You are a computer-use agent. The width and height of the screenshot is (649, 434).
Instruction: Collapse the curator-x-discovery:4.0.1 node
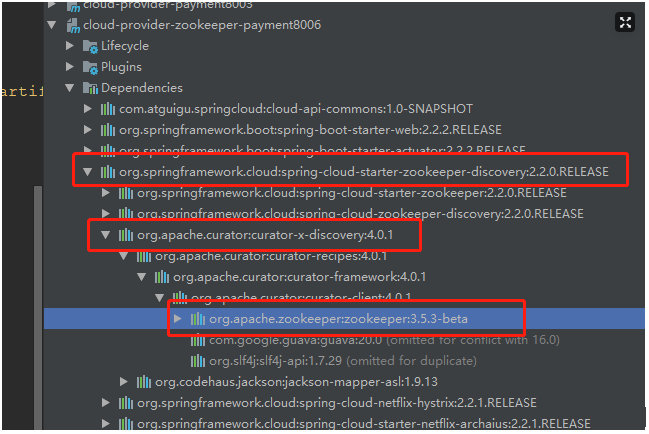pyautogui.click(x=106, y=235)
